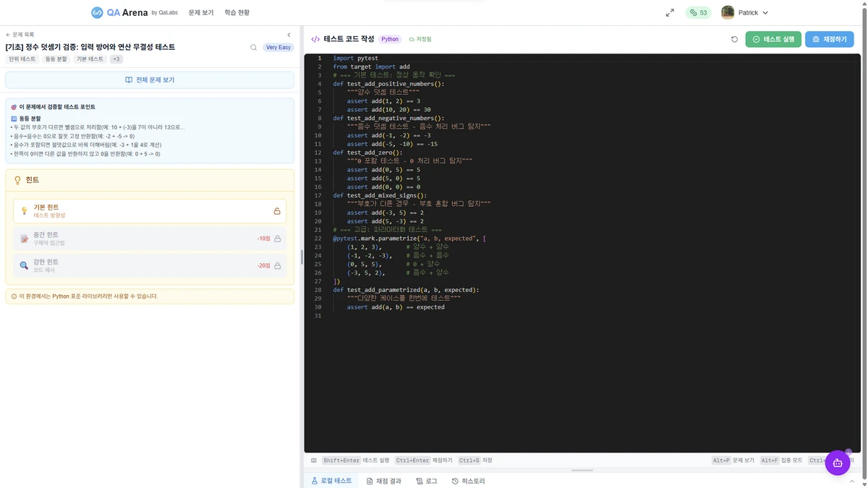
Task: Run tests with 테스트 실행 button
Action: coord(773,39)
